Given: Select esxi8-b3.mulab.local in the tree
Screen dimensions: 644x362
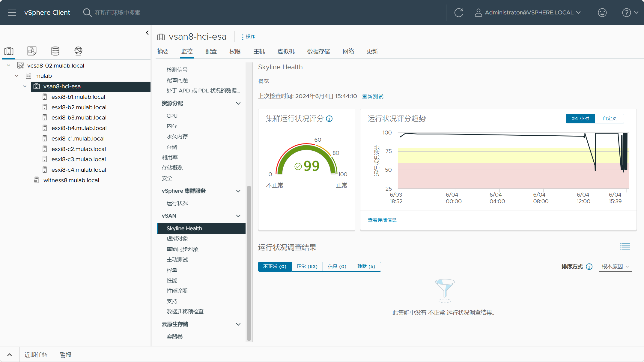Looking at the screenshot, I should click(x=79, y=117).
